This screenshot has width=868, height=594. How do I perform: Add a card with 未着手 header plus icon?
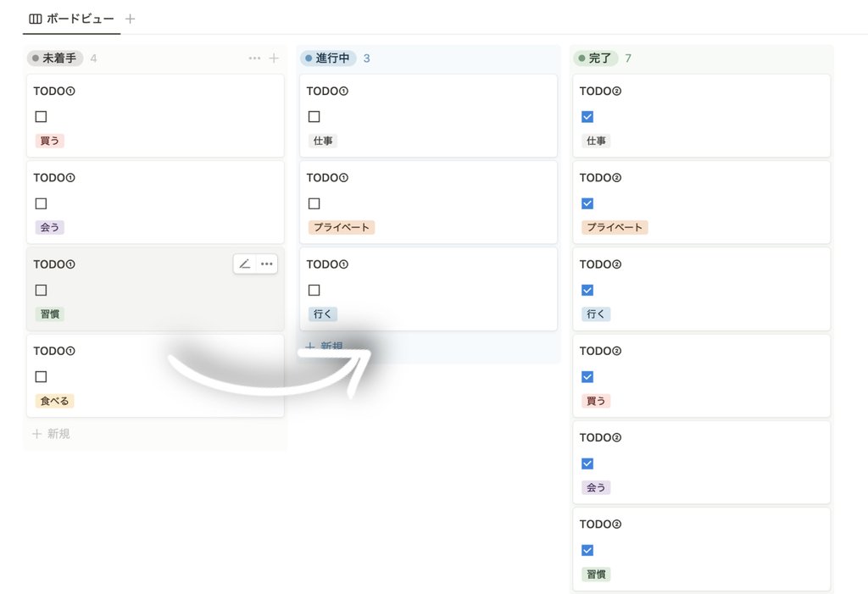coord(274,58)
